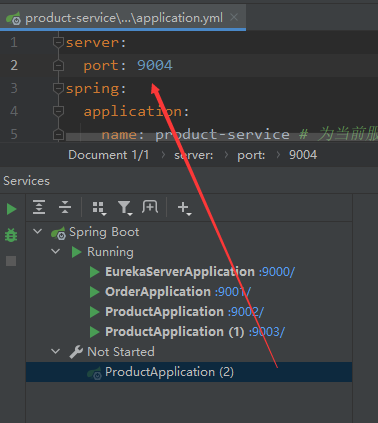Open the :9003/ link for ProductApplication (1)
378x423 pixels.
[267, 332]
